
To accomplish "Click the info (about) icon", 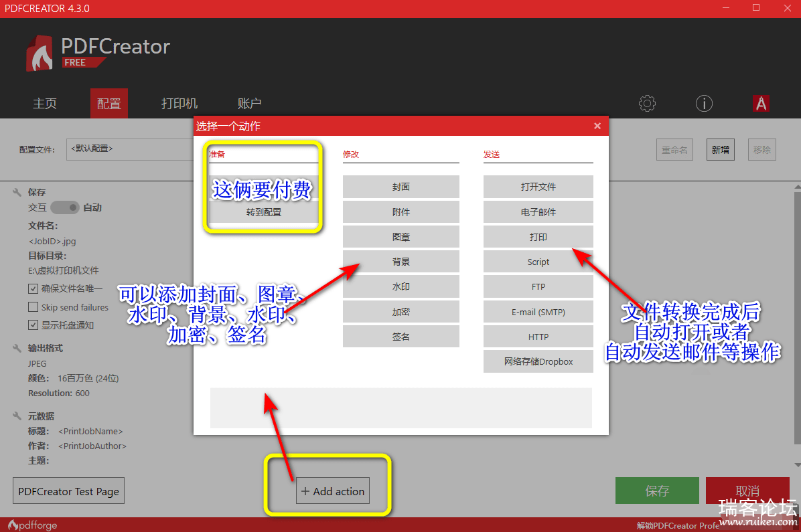I will 704,104.
